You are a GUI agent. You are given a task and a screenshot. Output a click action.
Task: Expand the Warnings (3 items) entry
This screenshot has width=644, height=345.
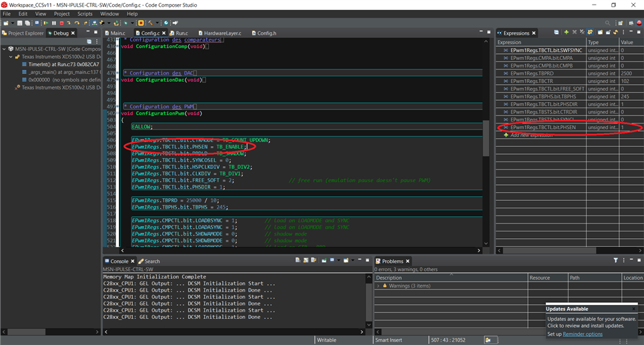pos(378,286)
